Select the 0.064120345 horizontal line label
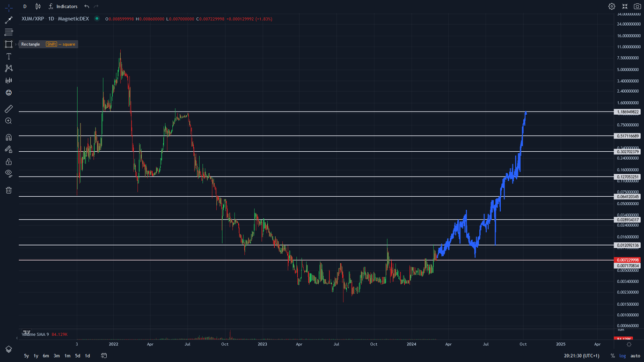Screen dimensions: 644x362 point(627,197)
